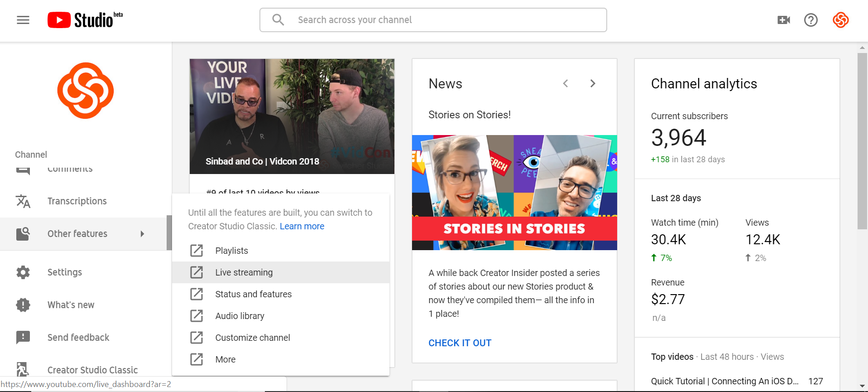Select Live streaming from the flyout
Screen dimensions: 868x392
[244, 272]
